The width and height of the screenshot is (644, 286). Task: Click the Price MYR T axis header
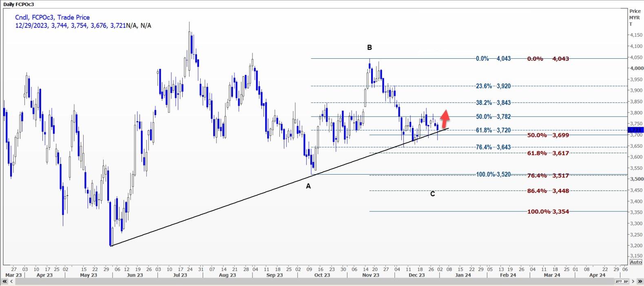click(635, 18)
